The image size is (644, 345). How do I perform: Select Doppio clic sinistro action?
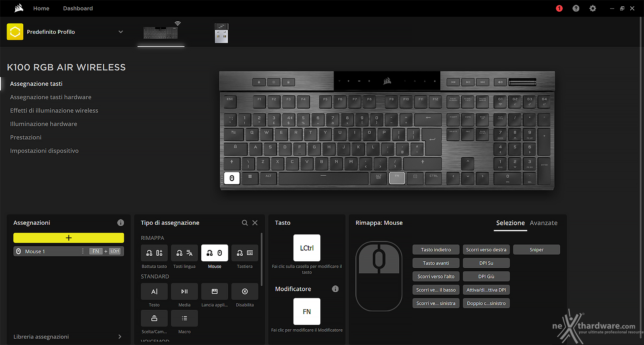point(486,303)
